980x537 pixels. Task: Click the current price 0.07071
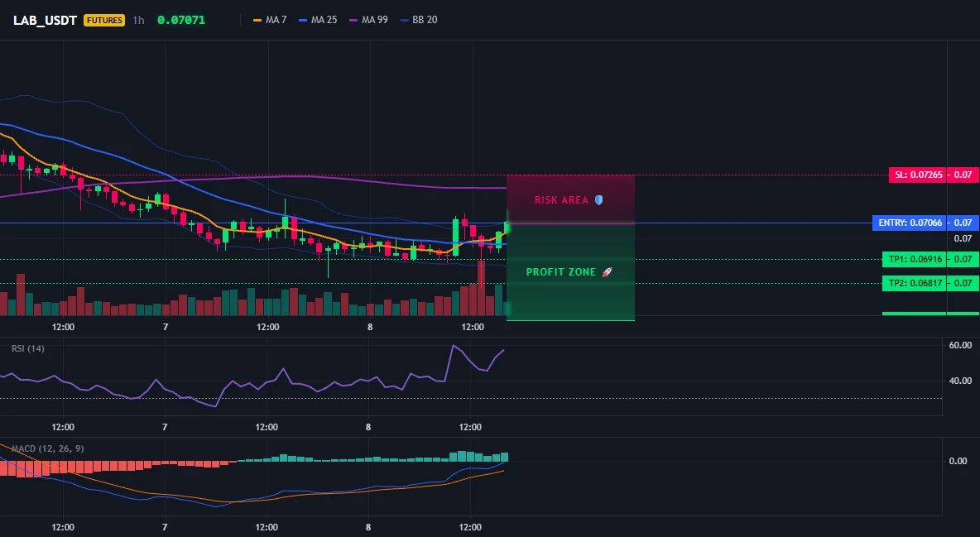click(x=181, y=20)
